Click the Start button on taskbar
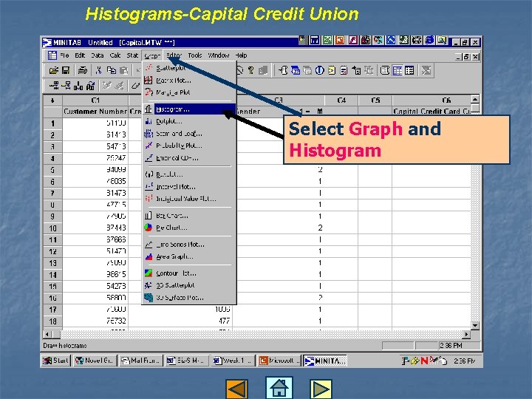Image resolution: width=532 pixels, height=399 pixels. [x=56, y=361]
